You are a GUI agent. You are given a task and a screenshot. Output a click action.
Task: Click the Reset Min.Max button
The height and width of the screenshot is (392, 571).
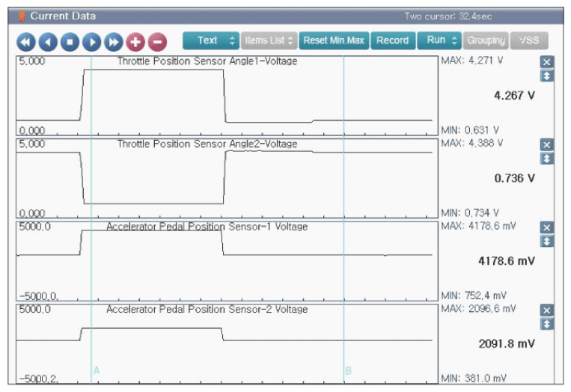point(334,40)
